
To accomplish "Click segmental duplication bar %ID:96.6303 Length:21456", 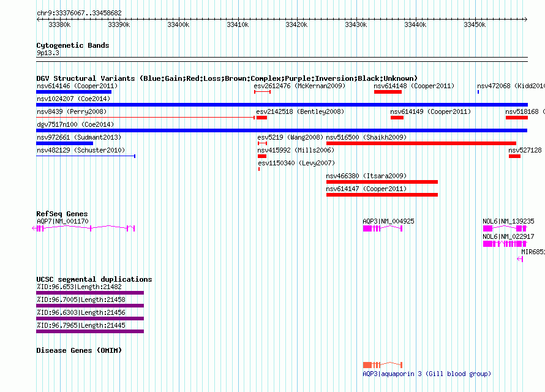I will 90,318.
